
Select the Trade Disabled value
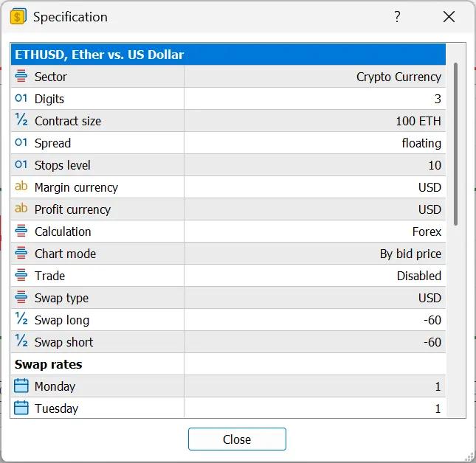(419, 276)
